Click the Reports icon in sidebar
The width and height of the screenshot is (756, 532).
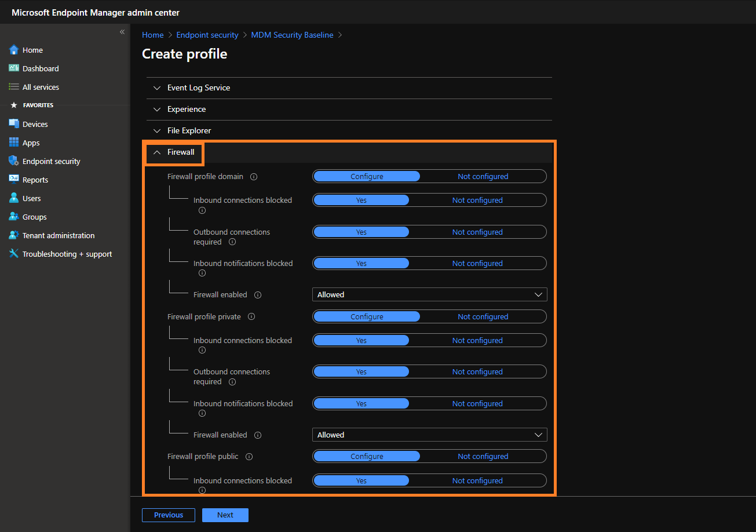click(x=14, y=180)
